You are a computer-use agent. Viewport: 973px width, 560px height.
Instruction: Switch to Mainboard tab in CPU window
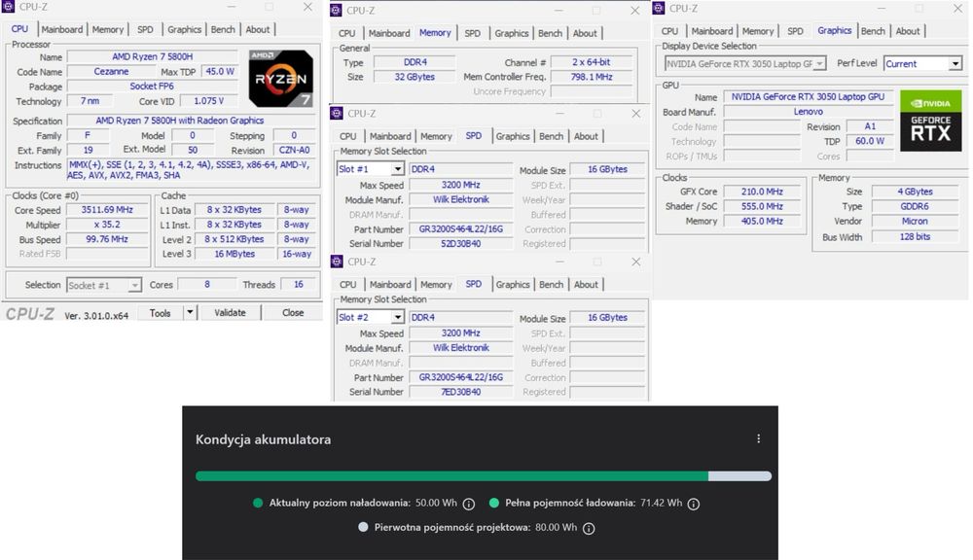click(62, 29)
